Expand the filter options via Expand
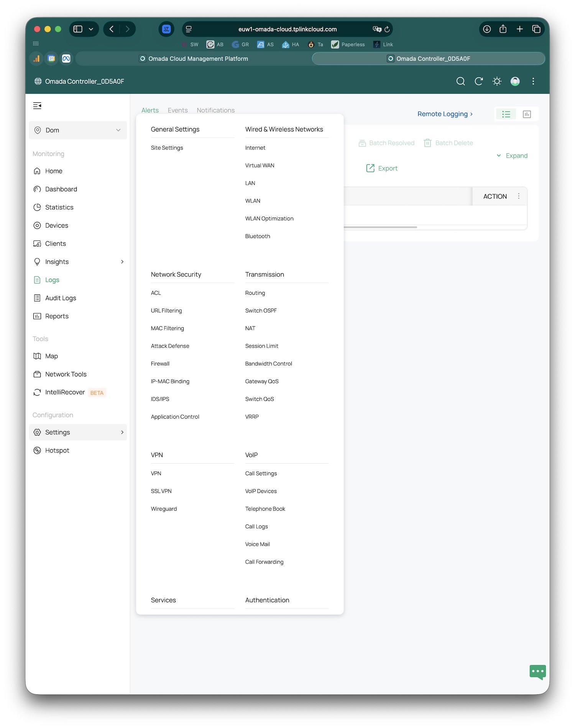Viewport: 575px width, 728px height. point(512,156)
